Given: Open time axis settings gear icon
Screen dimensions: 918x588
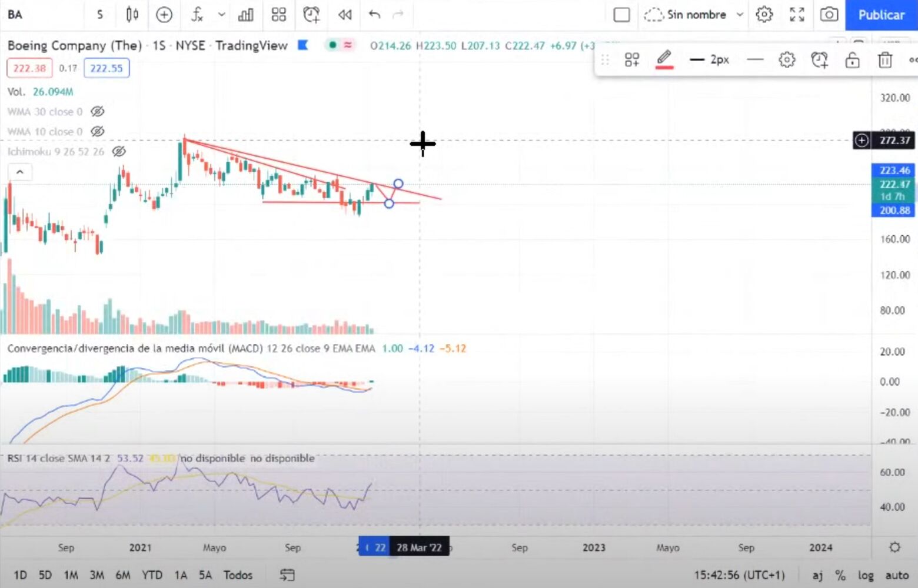Looking at the screenshot, I should pos(894,547).
